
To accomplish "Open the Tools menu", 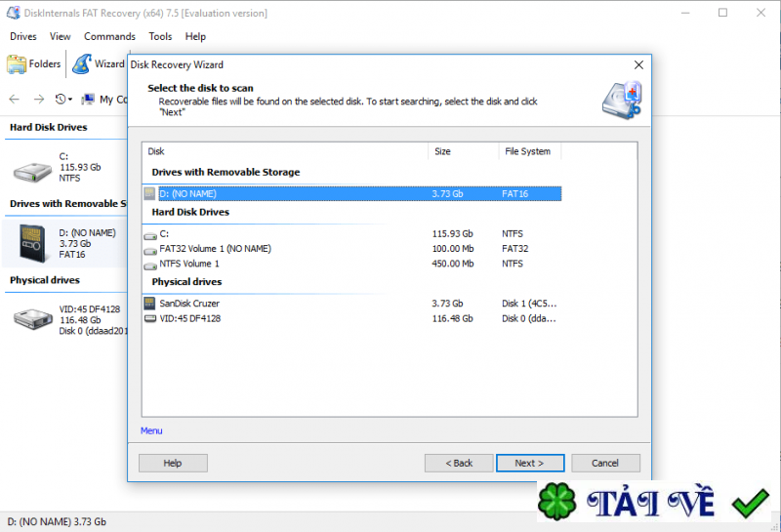I will [160, 36].
